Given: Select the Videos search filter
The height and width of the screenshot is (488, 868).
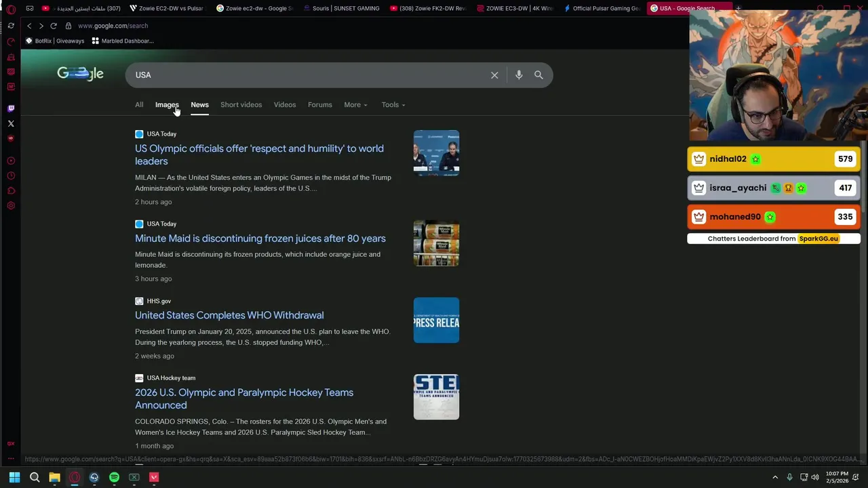Looking at the screenshot, I should pyautogui.click(x=285, y=105).
